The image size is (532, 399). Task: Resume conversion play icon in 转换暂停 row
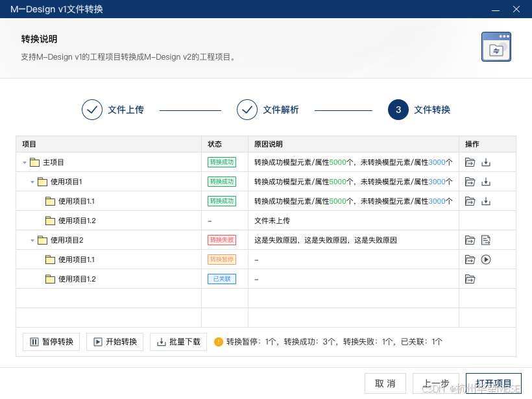pyautogui.click(x=486, y=260)
